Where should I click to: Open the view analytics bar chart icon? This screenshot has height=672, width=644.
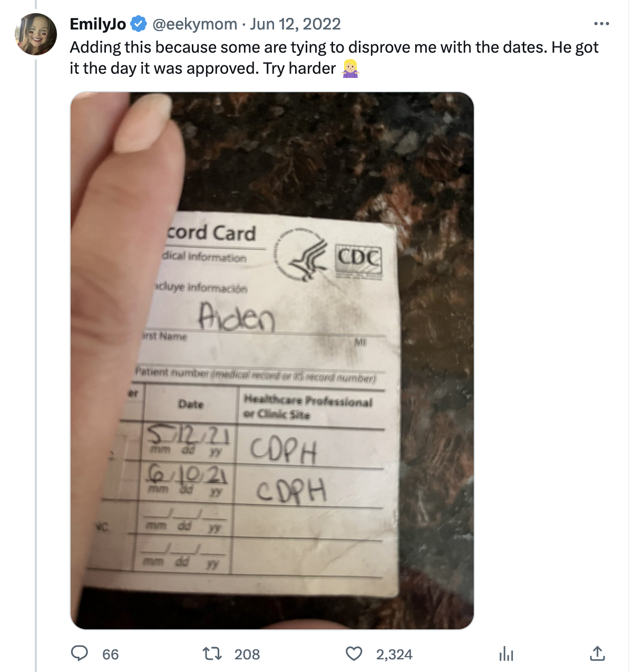point(506,654)
